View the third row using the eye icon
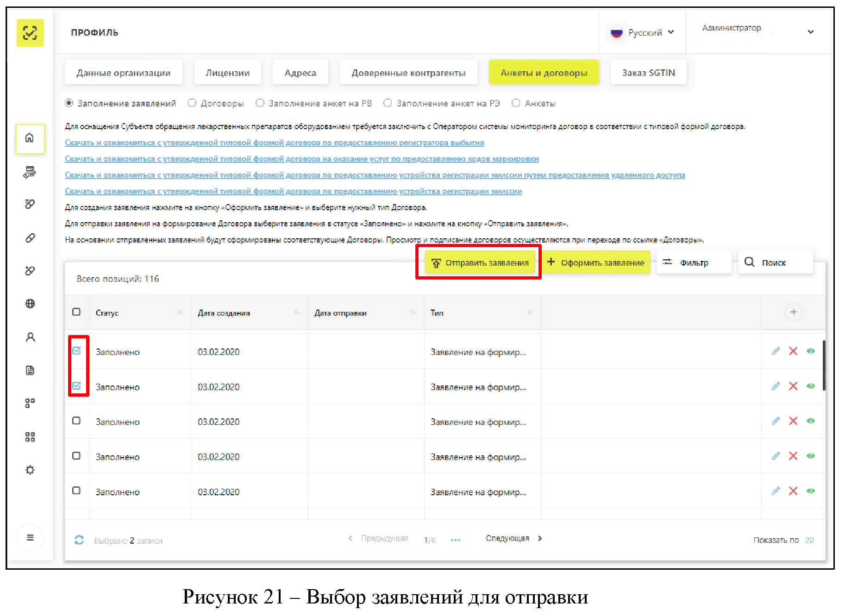This screenshot has height=616, width=845. point(810,421)
